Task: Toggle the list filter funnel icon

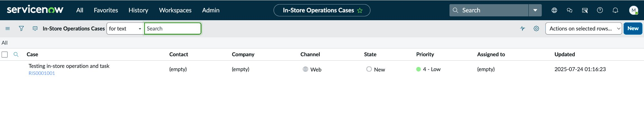Action: [21, 29]
